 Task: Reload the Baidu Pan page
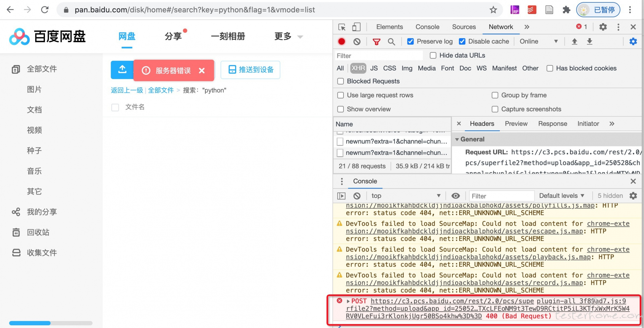click(x=45, y=10)
